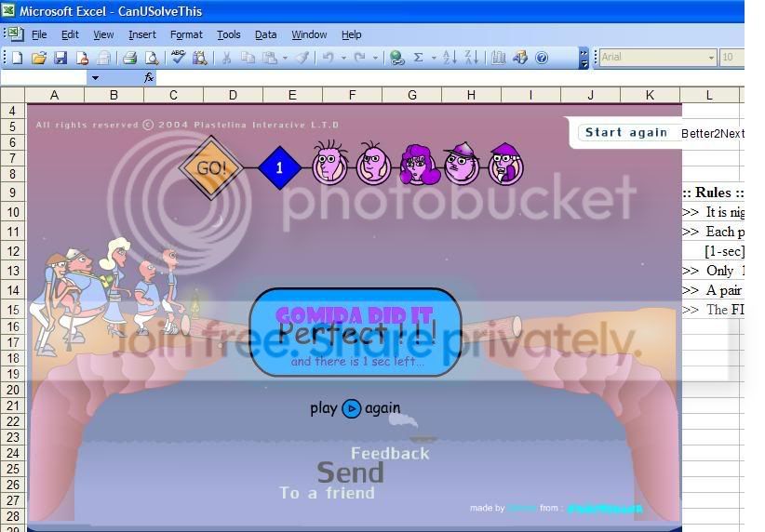Click the formula bar input area
This screenshot has width=765, height=532.
pos(449,78)
